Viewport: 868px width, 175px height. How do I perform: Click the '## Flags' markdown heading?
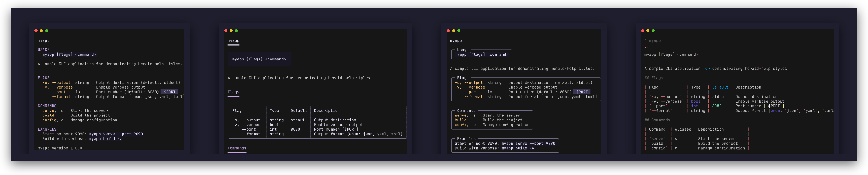[x=654, y=78]
